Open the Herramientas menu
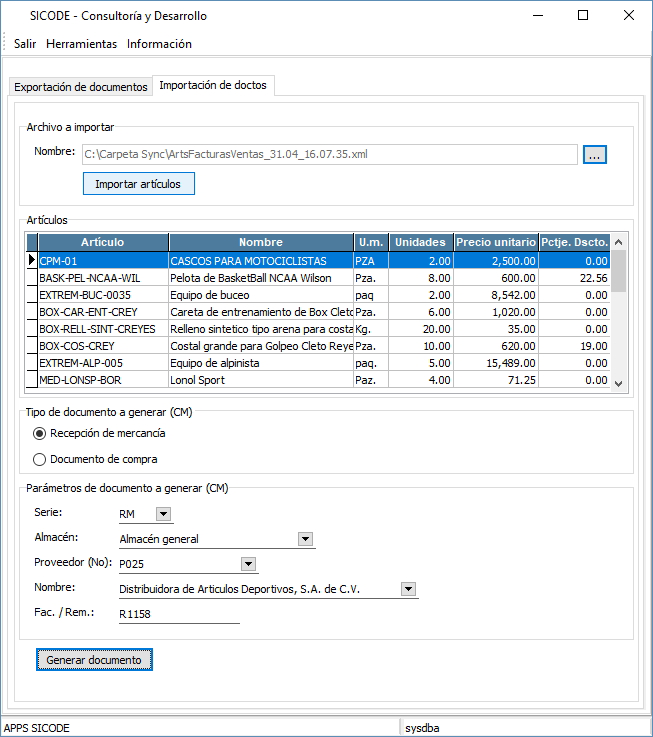The height and width of the screenshot is (737, 653). [x=81, y=44]
